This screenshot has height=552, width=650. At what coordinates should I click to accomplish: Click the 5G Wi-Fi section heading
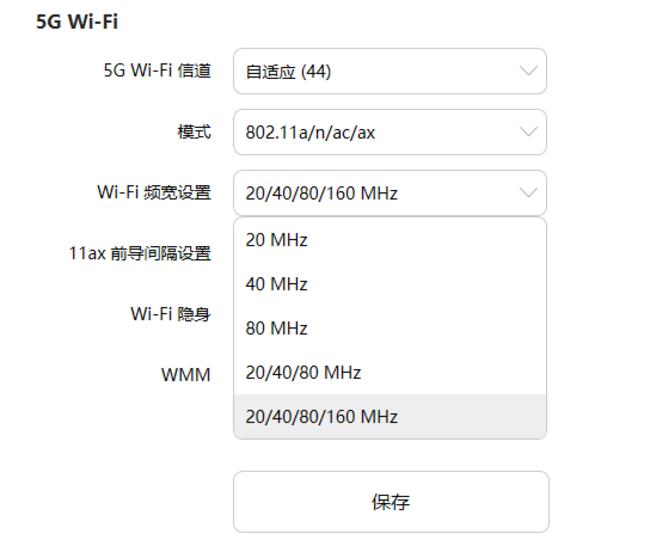point(77,22)
